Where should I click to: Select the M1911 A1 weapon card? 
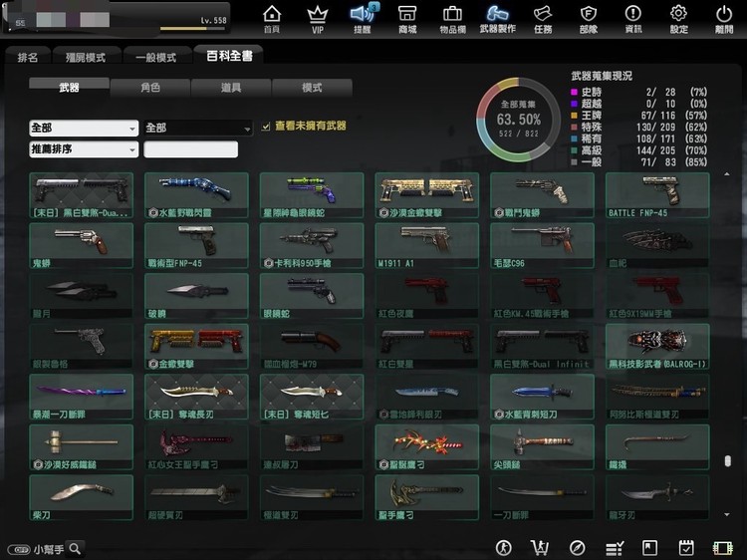pos(427,245)
